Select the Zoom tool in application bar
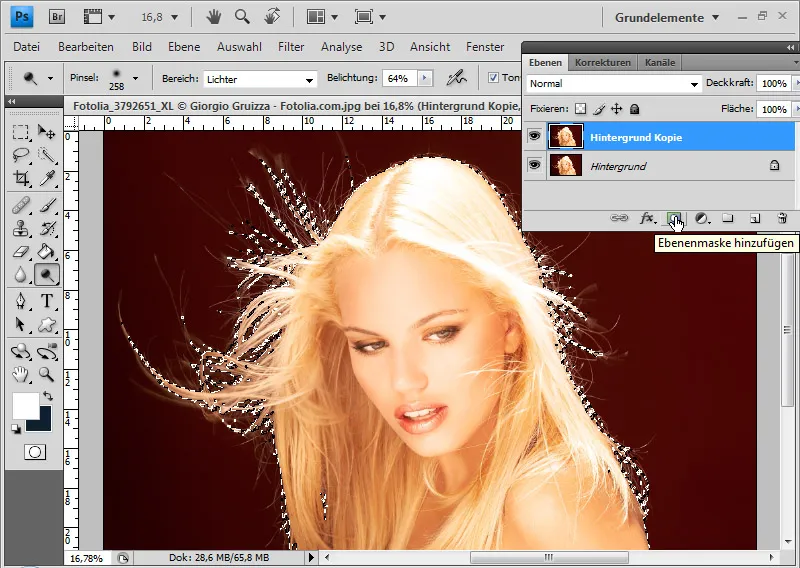The height and width of the screenshot is (568, 800). [242, 17]
